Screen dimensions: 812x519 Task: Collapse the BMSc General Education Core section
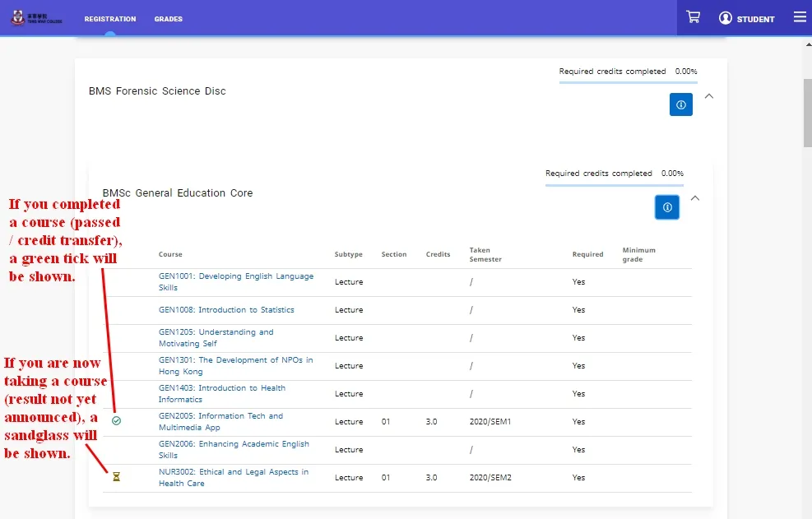click(x=695, y=198)
